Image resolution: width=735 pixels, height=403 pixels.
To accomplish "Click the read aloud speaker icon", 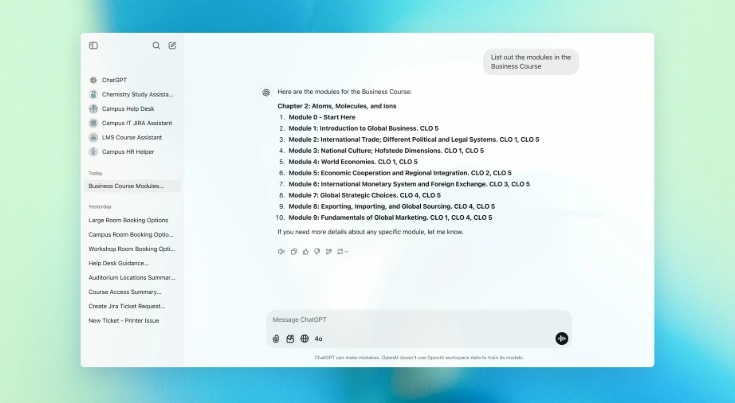I will 281,252.
